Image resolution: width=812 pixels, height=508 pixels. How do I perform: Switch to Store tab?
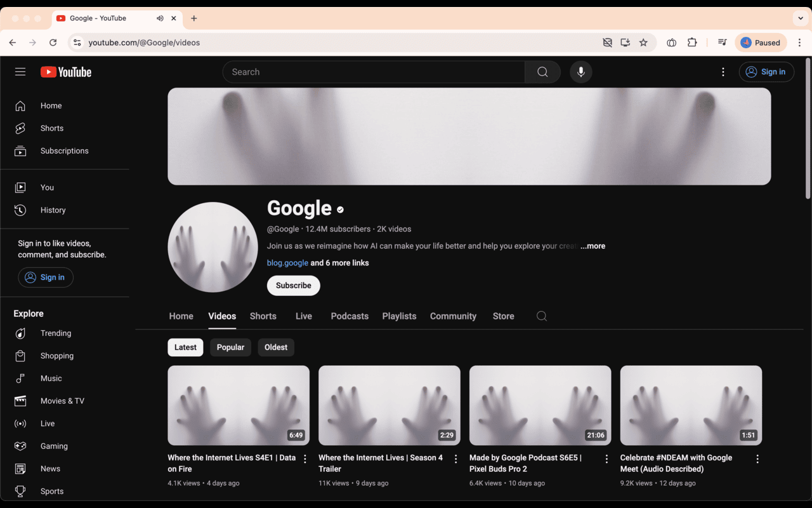504,316
